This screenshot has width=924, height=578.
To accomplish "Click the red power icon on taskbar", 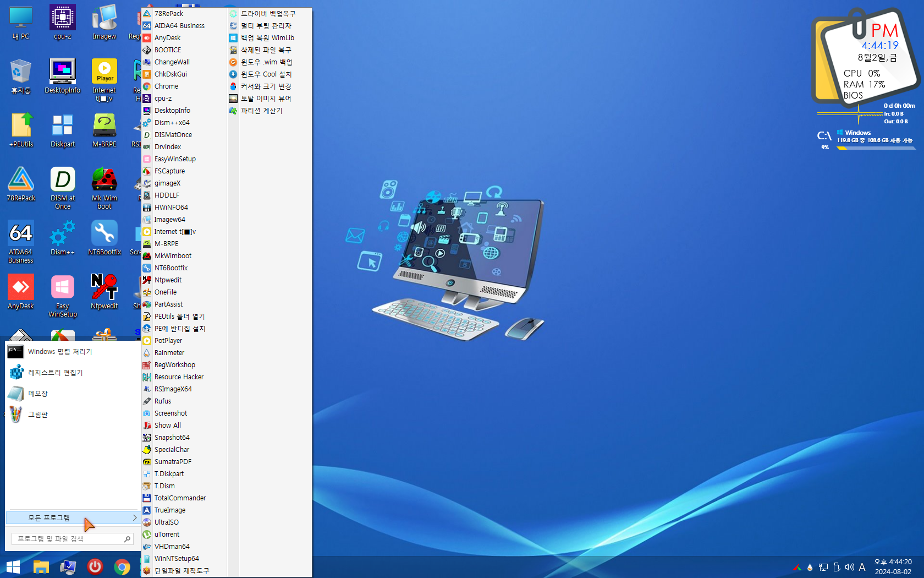I will click(x=95, y=566).
